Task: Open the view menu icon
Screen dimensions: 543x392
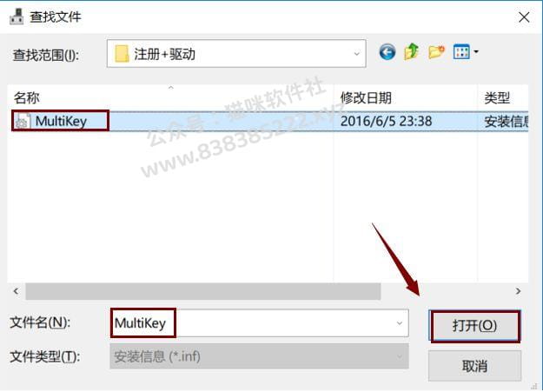Action: [461, 52]
